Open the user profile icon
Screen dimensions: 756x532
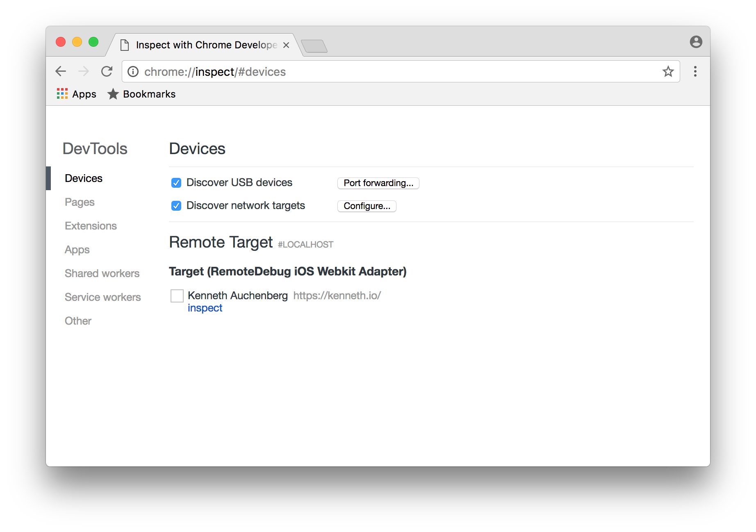(696, 42)
